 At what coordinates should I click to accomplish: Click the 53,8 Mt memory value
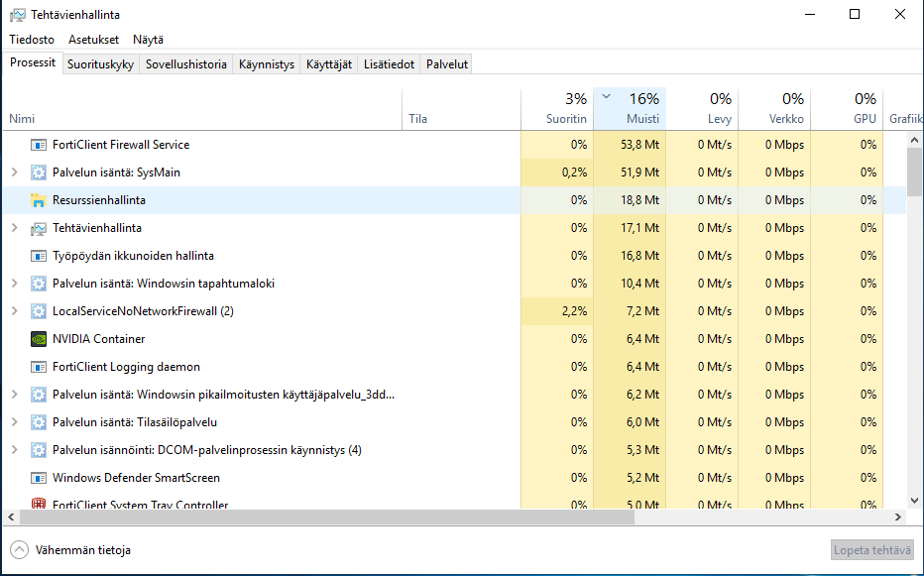coord(640,145)
